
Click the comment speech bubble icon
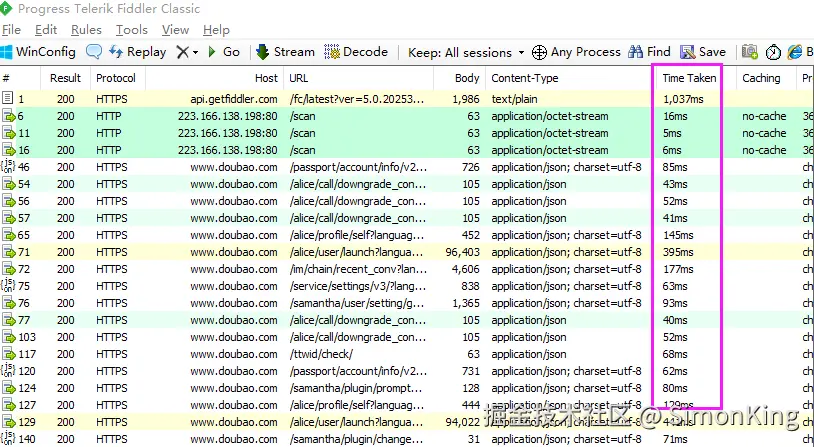click(x=94, y=52)
